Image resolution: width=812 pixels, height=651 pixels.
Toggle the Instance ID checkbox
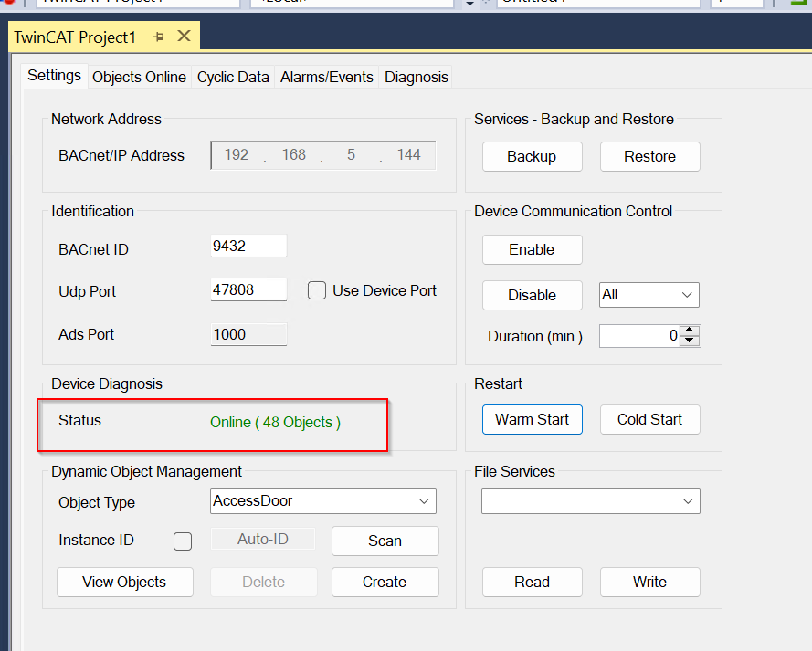(183, 541)
